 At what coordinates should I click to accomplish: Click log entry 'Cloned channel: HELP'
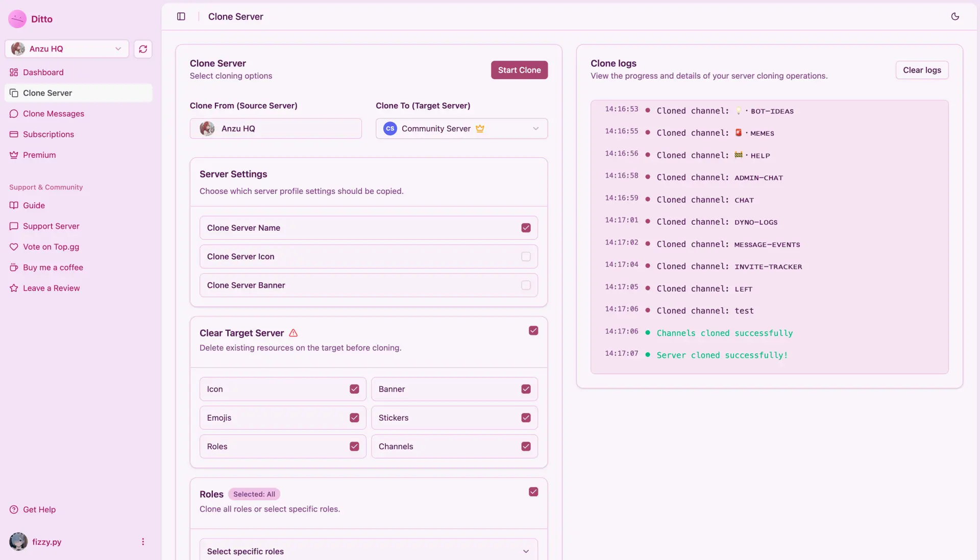tap(713, 155)
